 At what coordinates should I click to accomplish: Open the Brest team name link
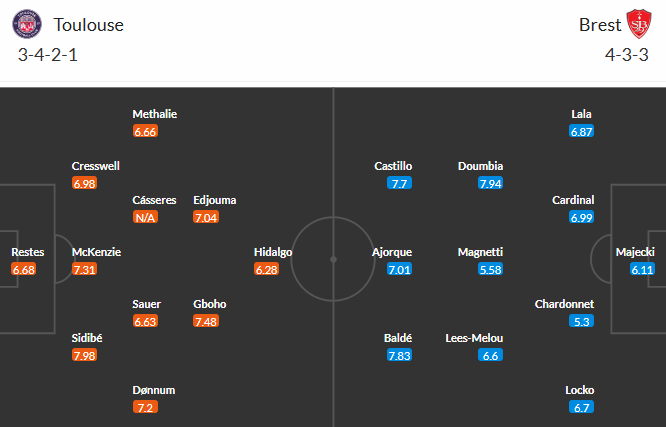pos(600,25)
